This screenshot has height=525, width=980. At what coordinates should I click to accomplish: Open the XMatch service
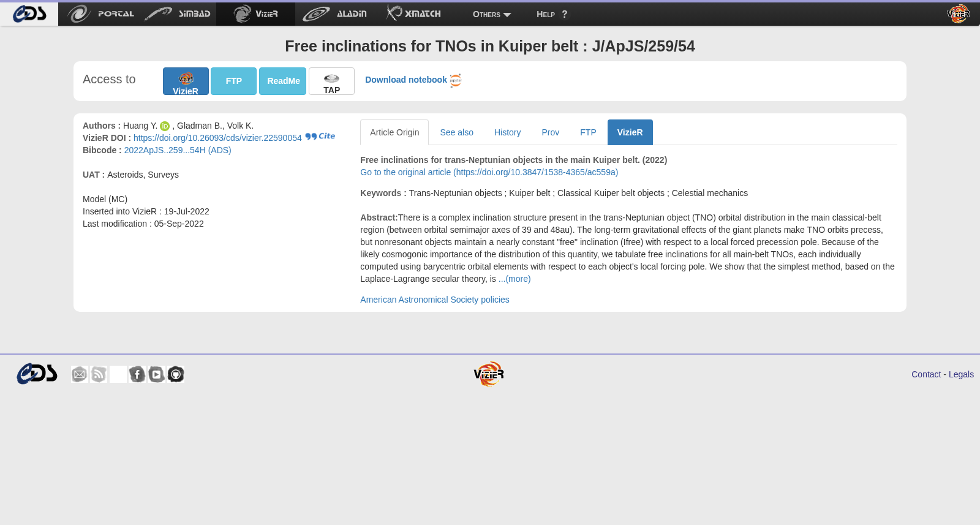click(x=413, y=13)
